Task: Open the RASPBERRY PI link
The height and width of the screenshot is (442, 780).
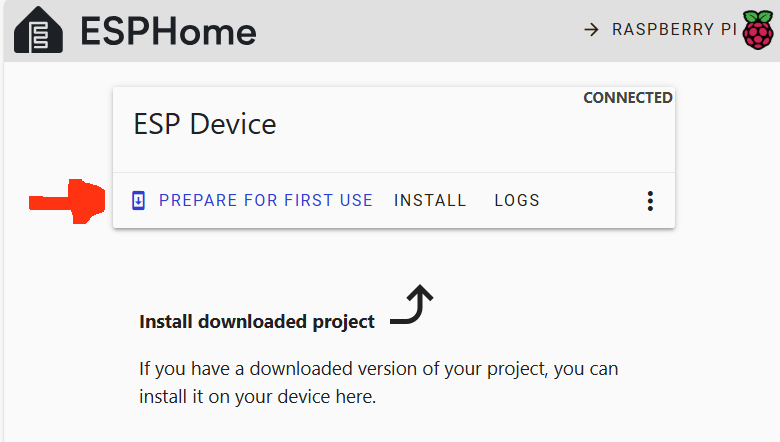Action: tap(674, 29)
